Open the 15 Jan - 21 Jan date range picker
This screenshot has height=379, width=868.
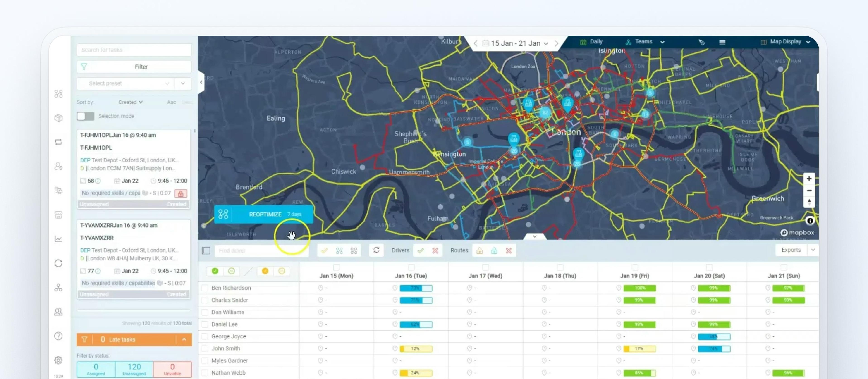tap(516, 43)
